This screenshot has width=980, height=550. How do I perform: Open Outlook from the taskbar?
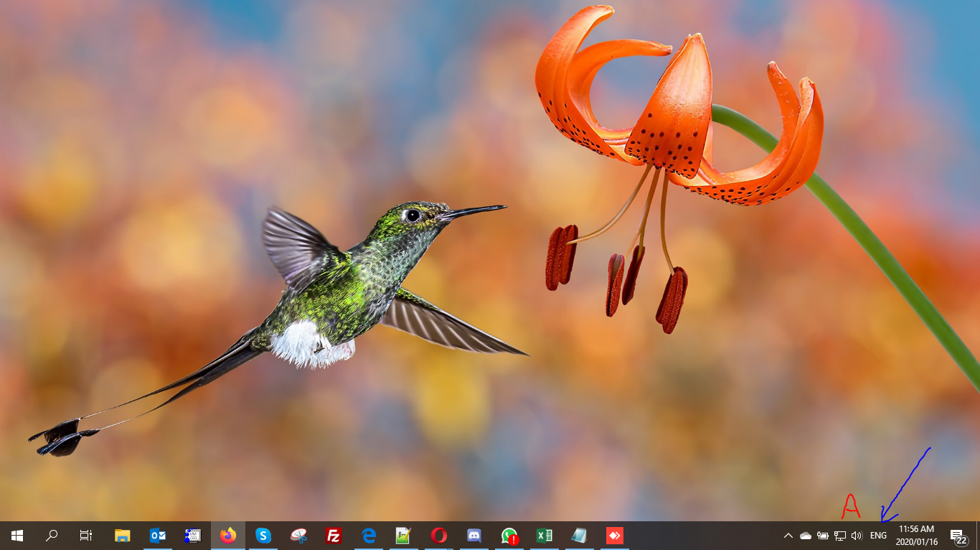(158, 536)
